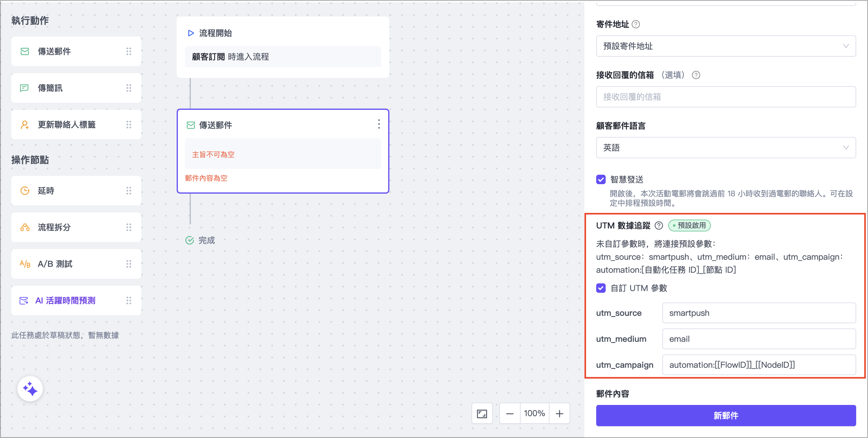This screenshot has width=868, height=438.
Task: Zoom in the canvas with plus icon
Action: click(x=559, y=414)
